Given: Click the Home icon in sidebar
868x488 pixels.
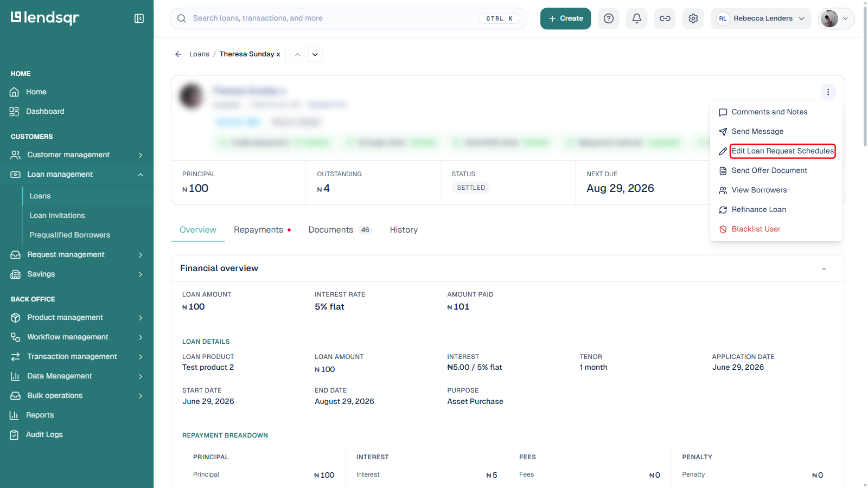Looking at the screenshot, I should click(15, 92).
